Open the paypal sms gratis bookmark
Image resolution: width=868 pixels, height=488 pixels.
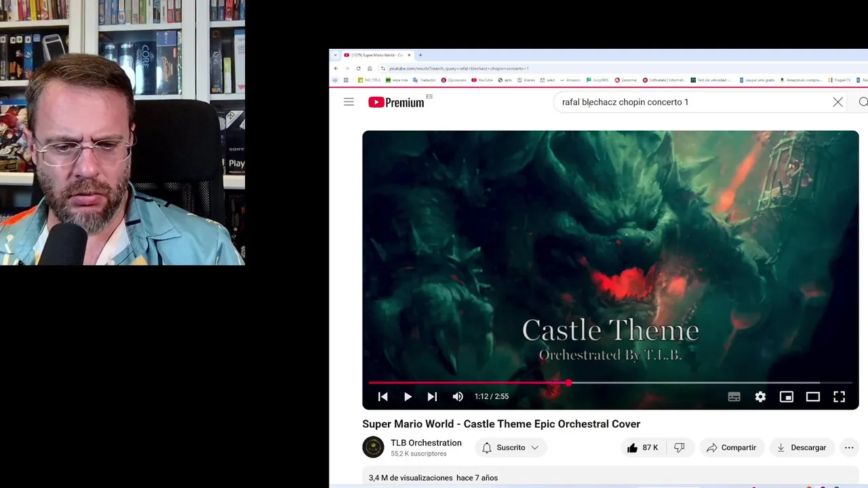tap(757, 80)
